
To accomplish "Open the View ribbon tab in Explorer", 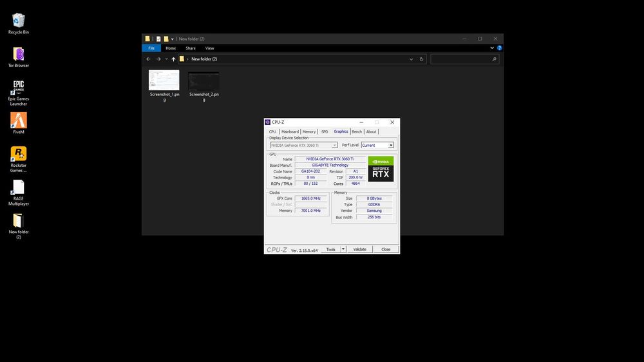I will coord(209,48).
